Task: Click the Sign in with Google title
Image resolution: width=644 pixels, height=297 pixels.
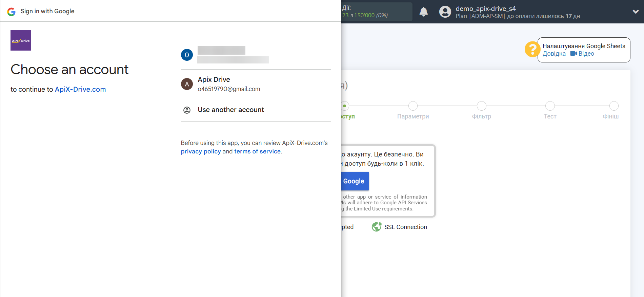Action: click(47, 11)
